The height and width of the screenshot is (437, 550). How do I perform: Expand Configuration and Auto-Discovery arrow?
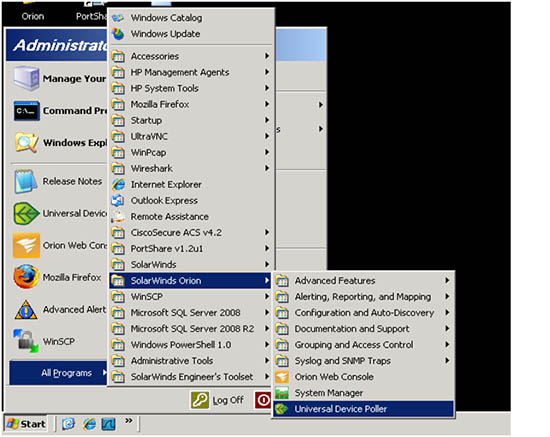[447, 312]
